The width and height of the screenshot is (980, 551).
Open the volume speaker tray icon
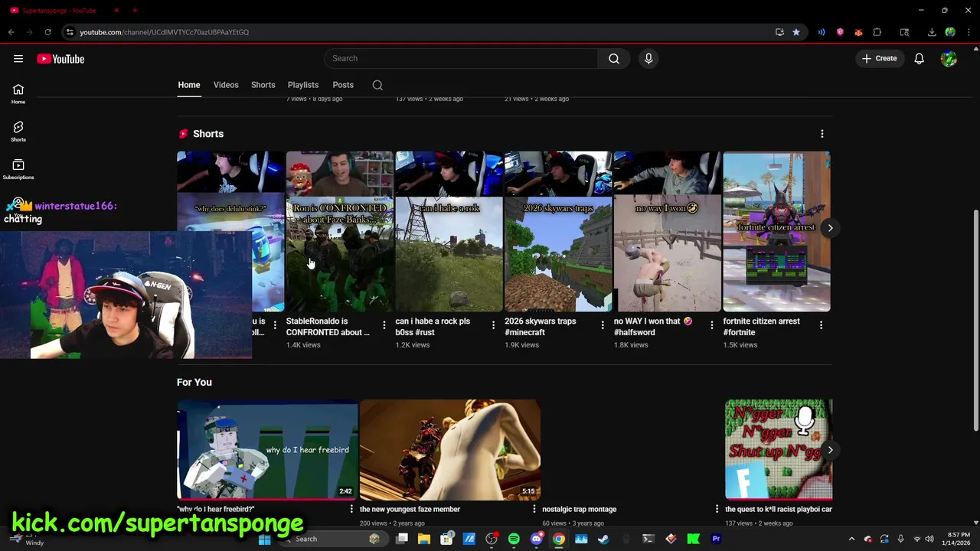tap(929, 539)
